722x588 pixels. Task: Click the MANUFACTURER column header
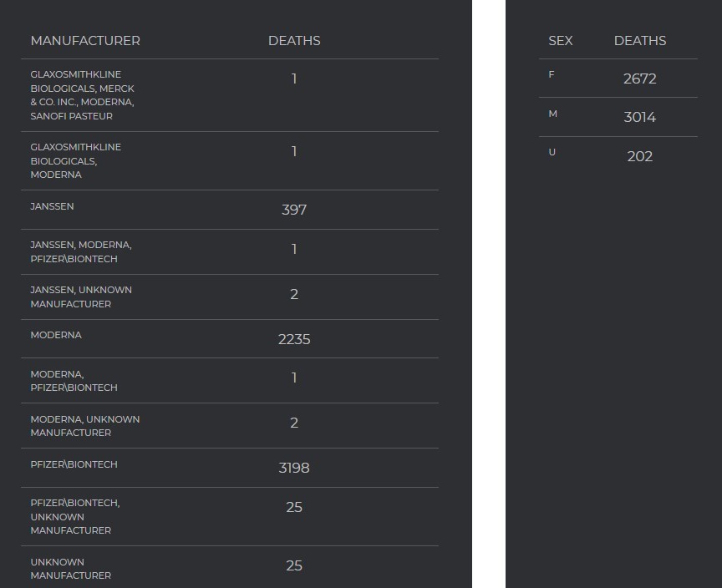(x=85, y=41)
